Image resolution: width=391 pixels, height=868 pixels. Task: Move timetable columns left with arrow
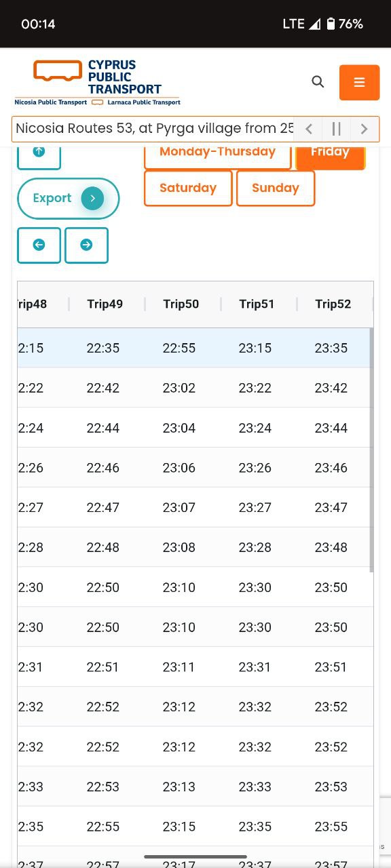point(39,245)
